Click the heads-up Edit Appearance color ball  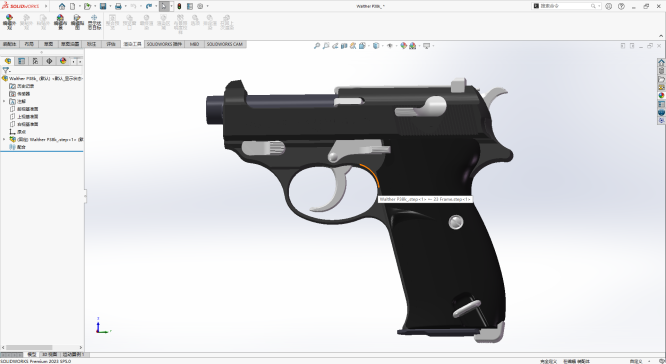403,46
